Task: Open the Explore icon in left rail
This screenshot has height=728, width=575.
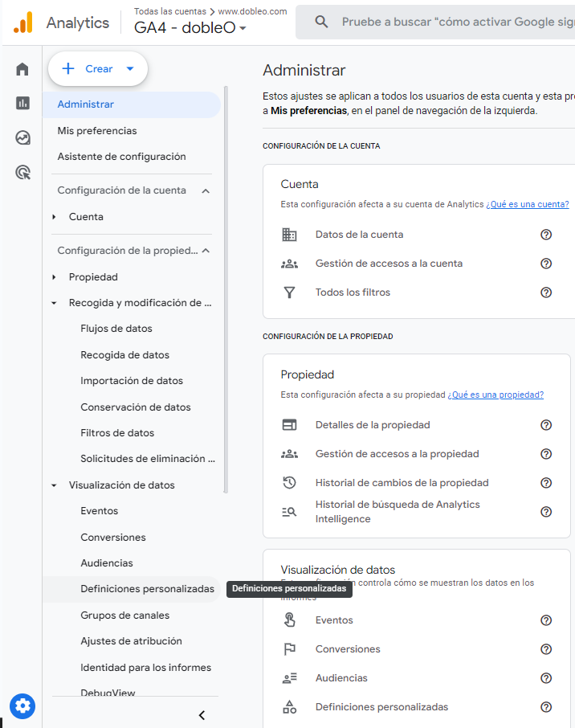Action: pyautogui.click(x=22, y=137)
